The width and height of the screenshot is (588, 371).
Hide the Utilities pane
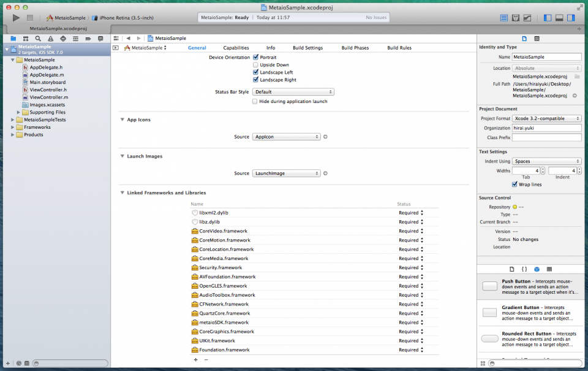pos(571,18)
